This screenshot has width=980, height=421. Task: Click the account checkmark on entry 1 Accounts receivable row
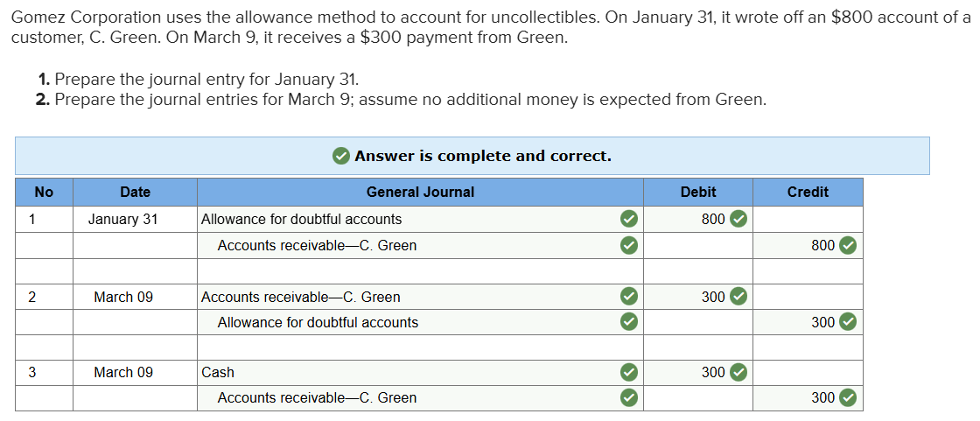pos(627,245)
